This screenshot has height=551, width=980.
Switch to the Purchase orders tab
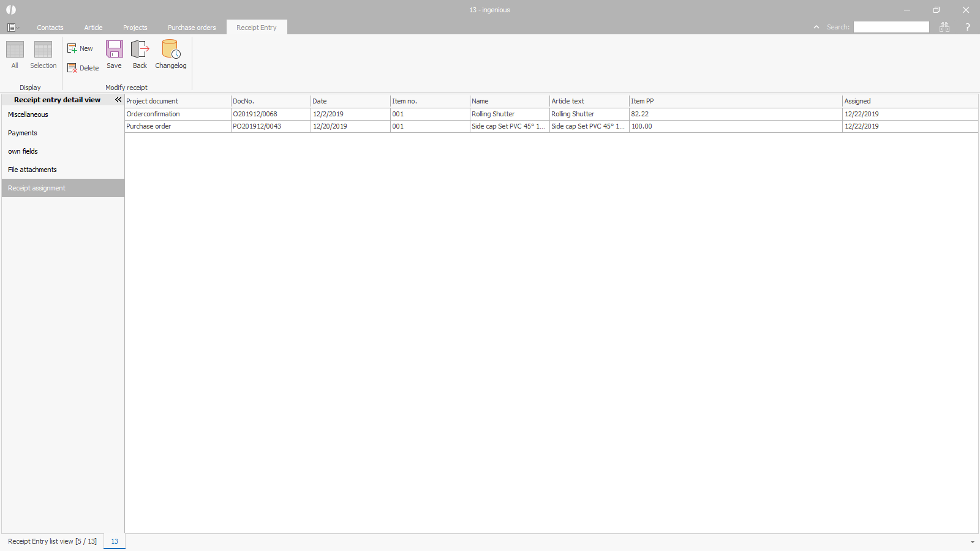coord(192,28)
